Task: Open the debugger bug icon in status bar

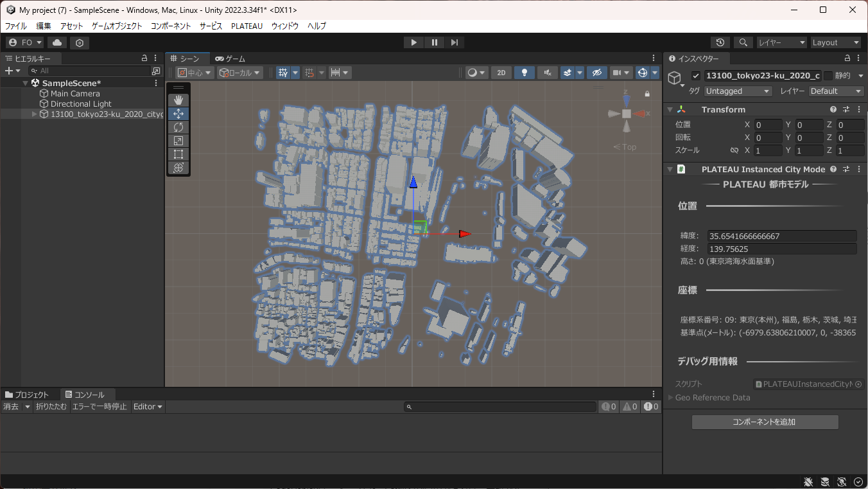Action: click(808, 482)
